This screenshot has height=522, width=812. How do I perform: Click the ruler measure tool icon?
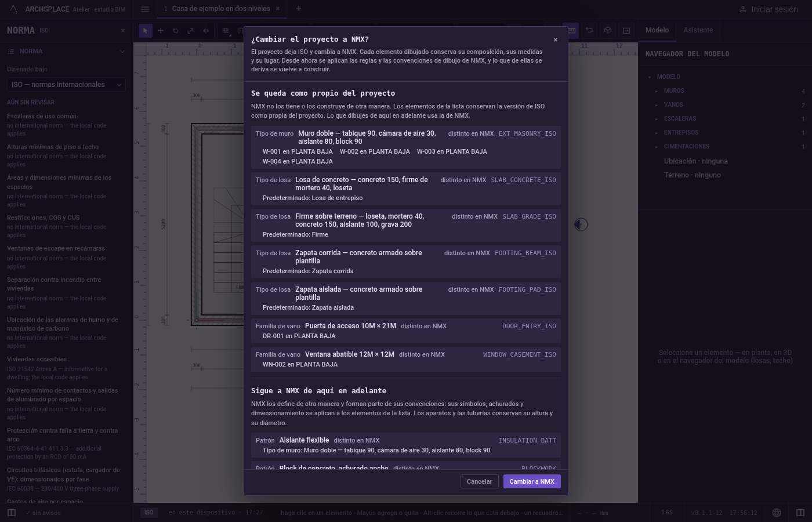[571, 31]
